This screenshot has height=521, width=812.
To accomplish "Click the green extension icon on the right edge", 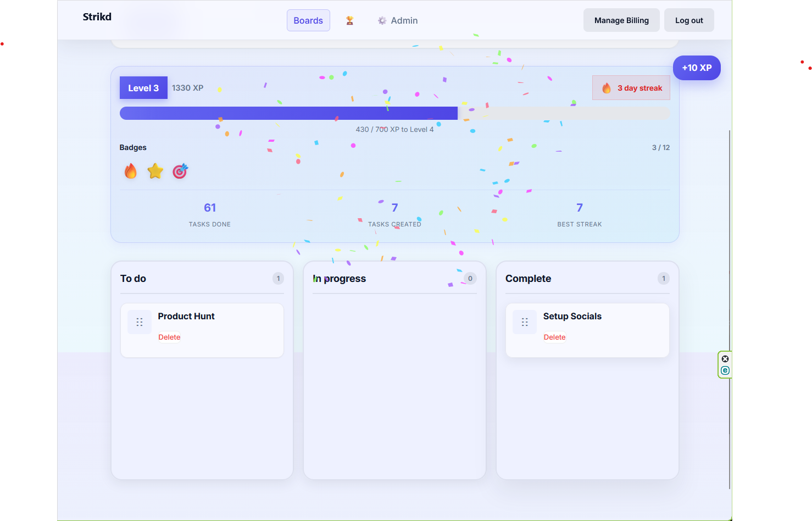I will click(725, 370).
